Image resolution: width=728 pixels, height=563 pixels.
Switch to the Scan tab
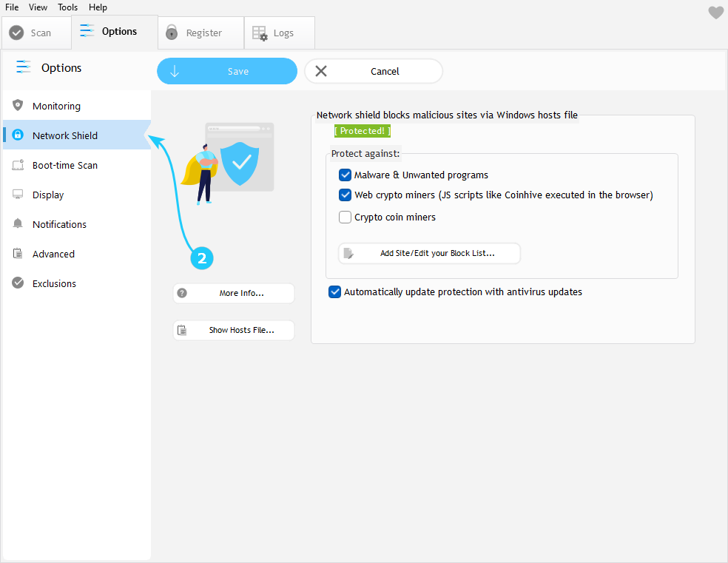(x=31, y=33)
